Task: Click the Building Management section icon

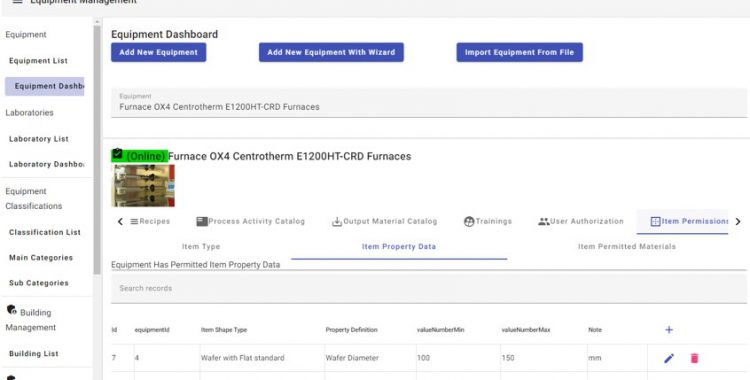Action: [11, 310]
